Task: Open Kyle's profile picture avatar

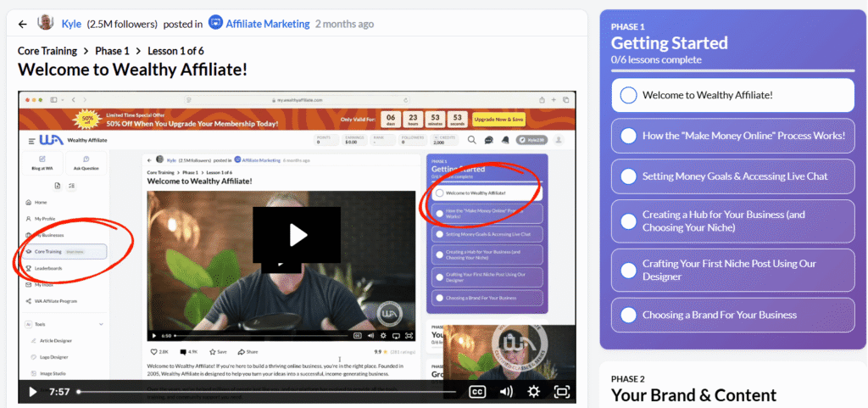Action: 45,23
